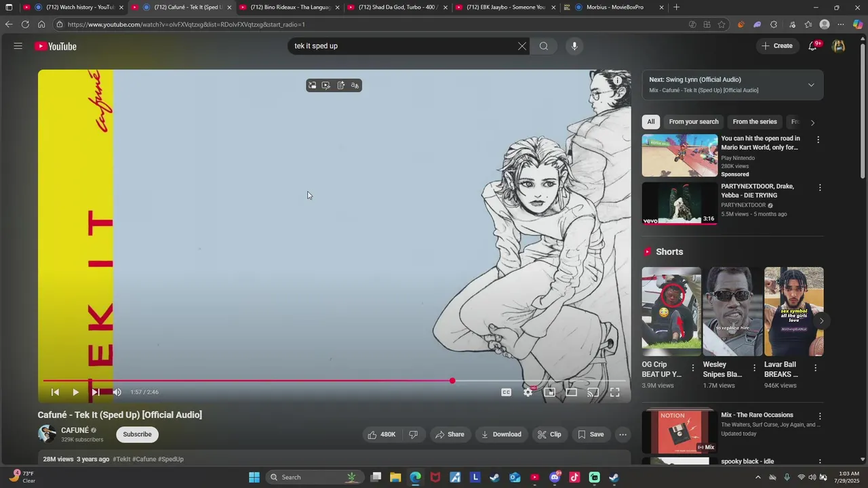The image size is (868, 488).
Task: Click the translate icon on video overlay
Action: pos(355,85)
